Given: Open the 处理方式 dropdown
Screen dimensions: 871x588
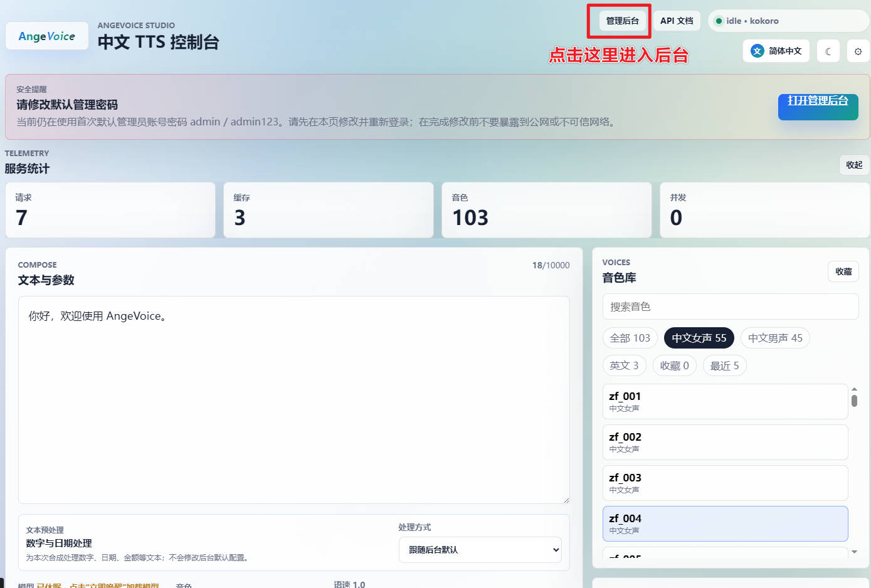Looking at the screenshot, I should (480, 550).
